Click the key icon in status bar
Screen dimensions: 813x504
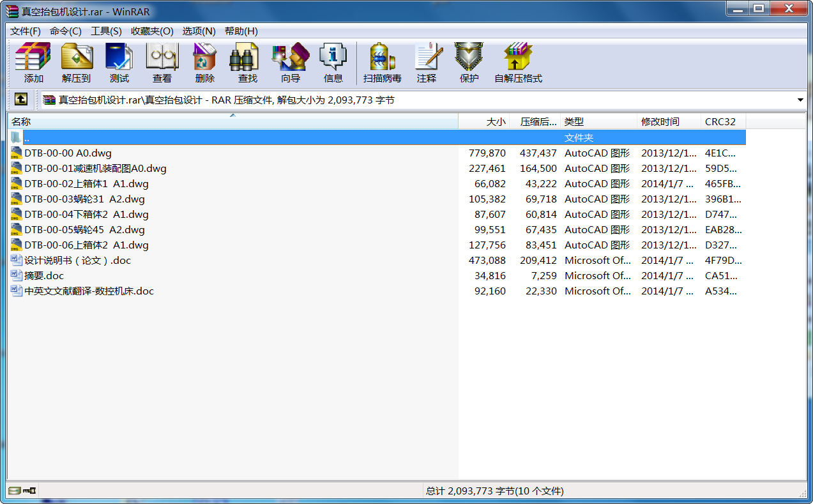(x=29, y=491)
